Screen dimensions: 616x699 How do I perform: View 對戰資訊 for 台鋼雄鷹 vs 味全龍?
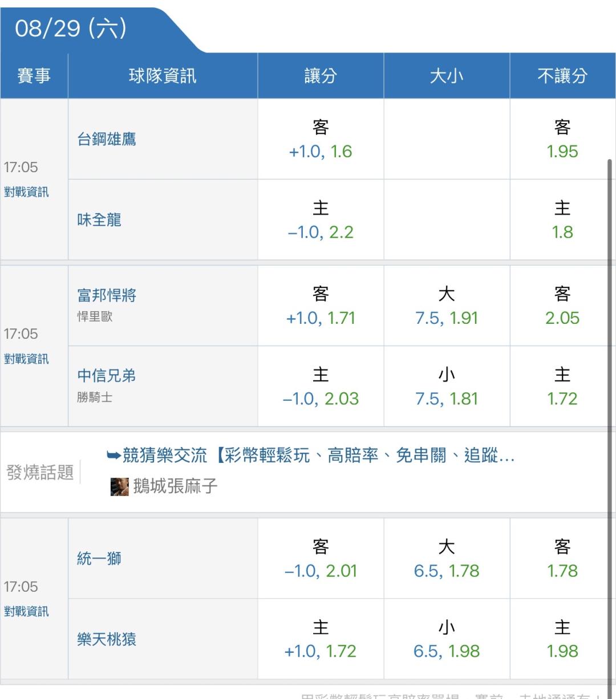pyautogui.click(x=26, y=192)
